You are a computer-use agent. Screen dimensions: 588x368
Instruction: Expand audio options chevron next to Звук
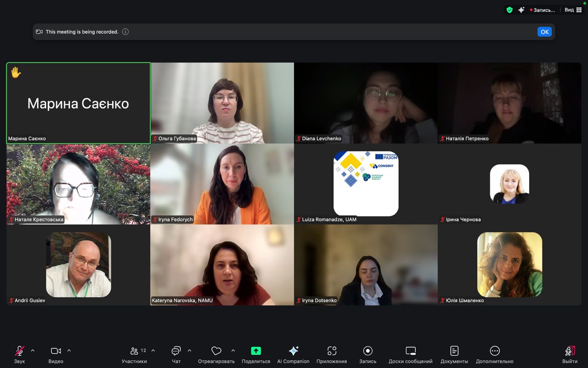pos(33,351)
